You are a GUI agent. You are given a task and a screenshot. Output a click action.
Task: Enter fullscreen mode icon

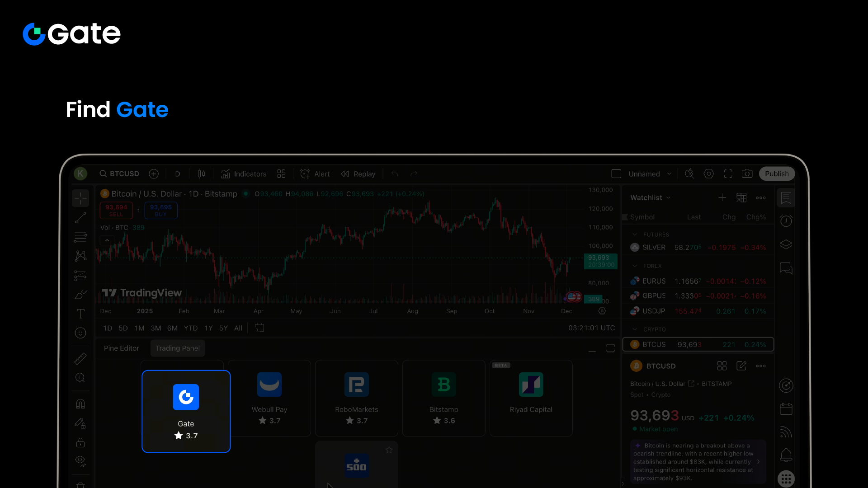[728, 174]
